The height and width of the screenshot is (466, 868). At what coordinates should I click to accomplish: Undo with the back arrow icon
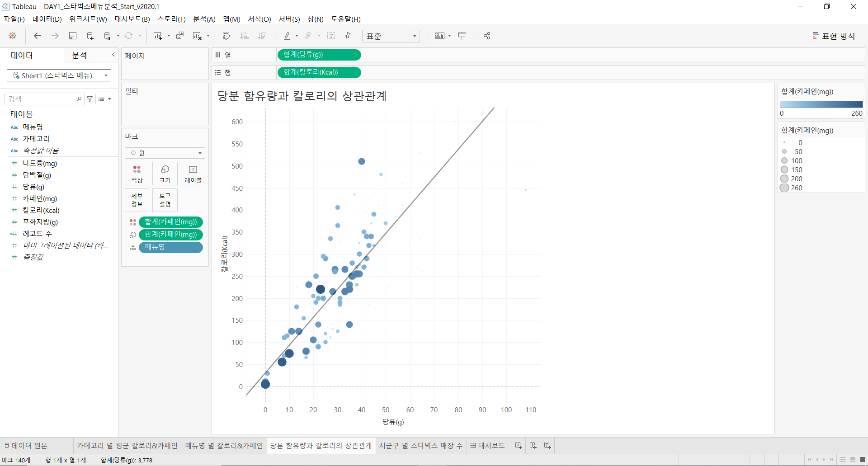[38, 36]
